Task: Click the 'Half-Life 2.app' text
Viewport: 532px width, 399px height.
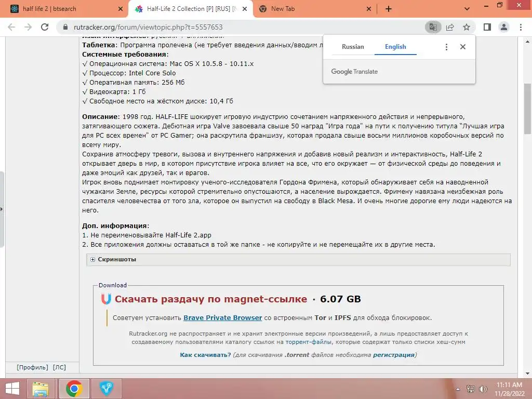Action: (188, 235)
